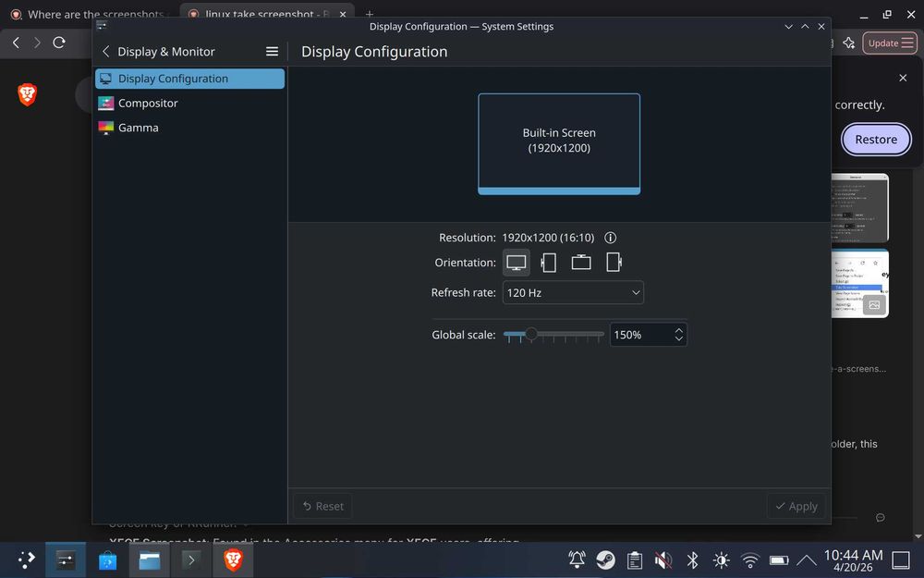Rotate display 90° counterclockwise
This screenshot has height=578, width=924.
549,263
